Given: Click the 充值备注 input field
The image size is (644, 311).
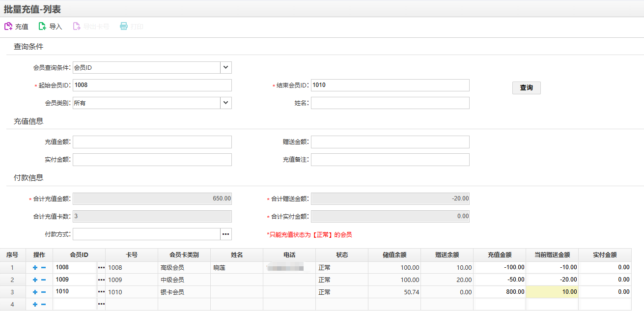Looking at the screenshot, I should [390, 160].
